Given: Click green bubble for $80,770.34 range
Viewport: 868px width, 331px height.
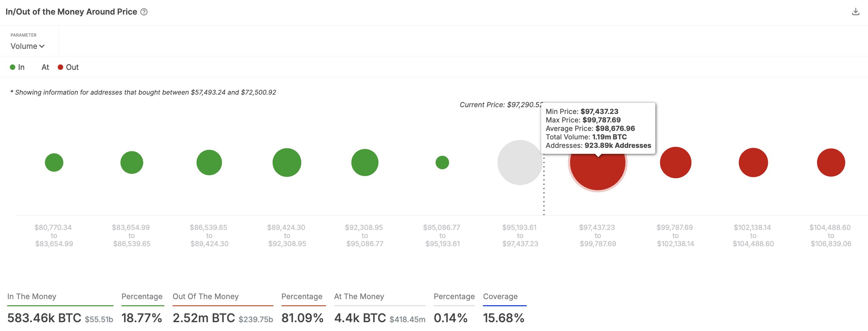Looking at the screenshot, I should 54,162.
